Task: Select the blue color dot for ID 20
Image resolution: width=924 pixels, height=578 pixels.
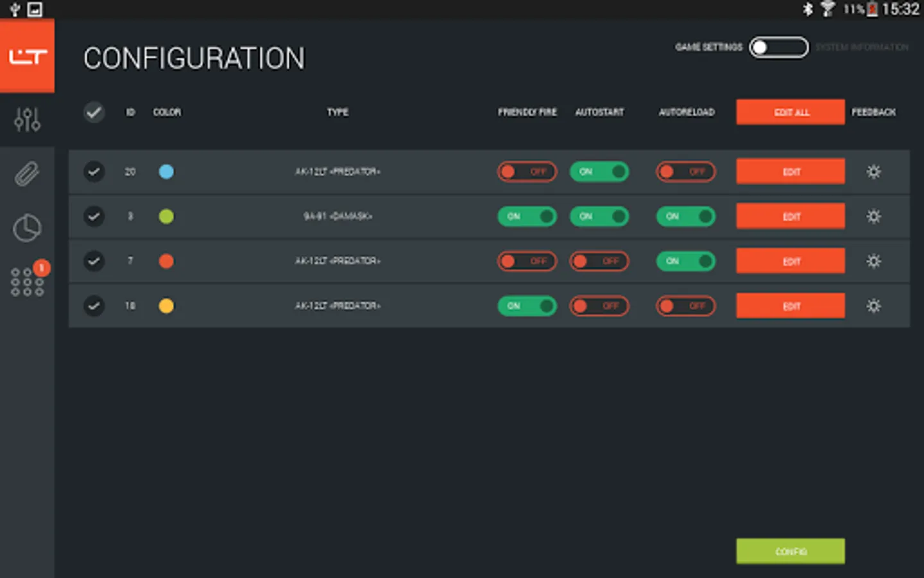Action: point(166,171)
